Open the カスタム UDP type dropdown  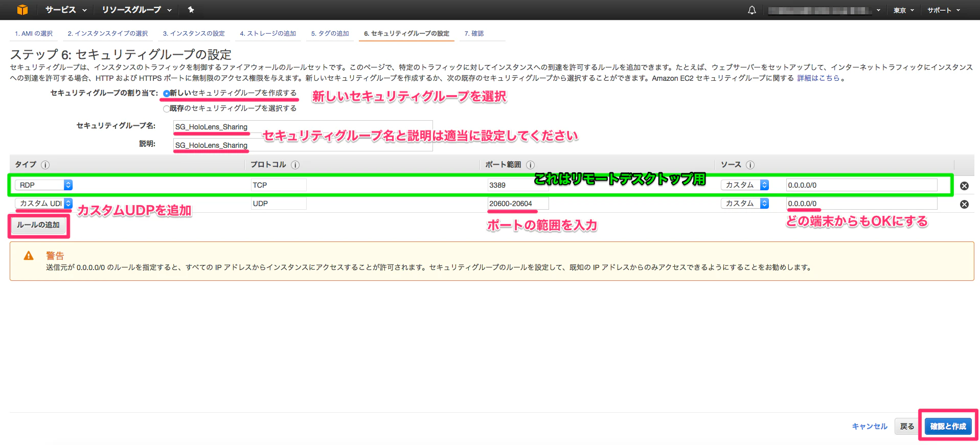43,204
